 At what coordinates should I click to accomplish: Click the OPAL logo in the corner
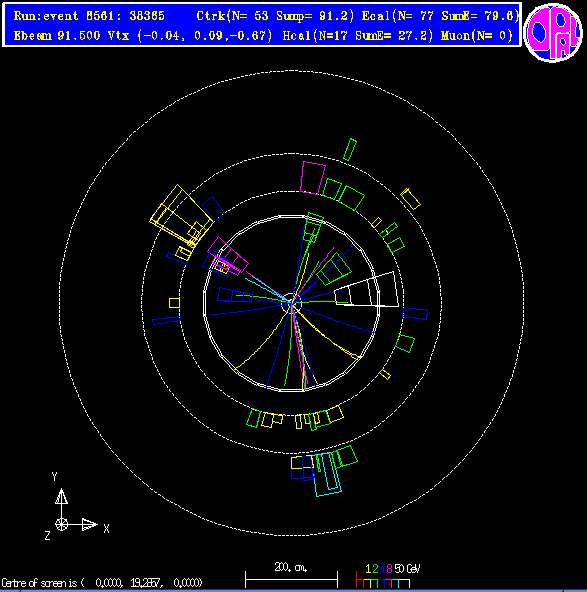click(553, 33)
